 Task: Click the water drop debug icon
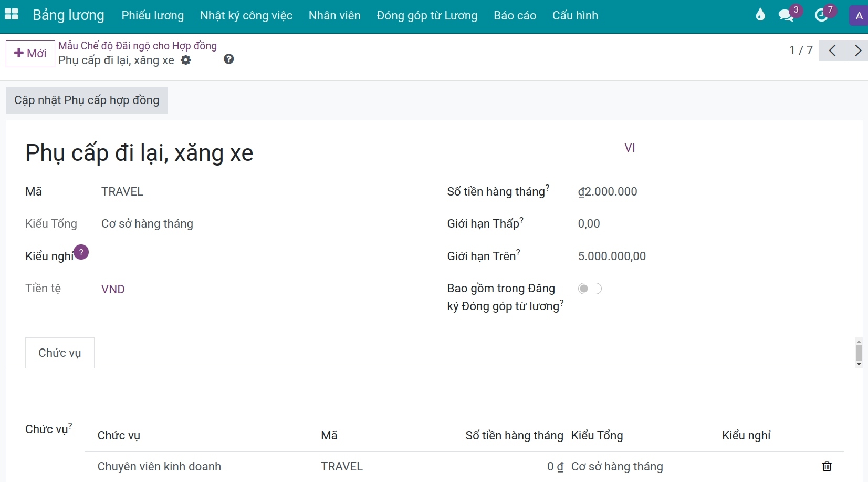pos(760,15)
